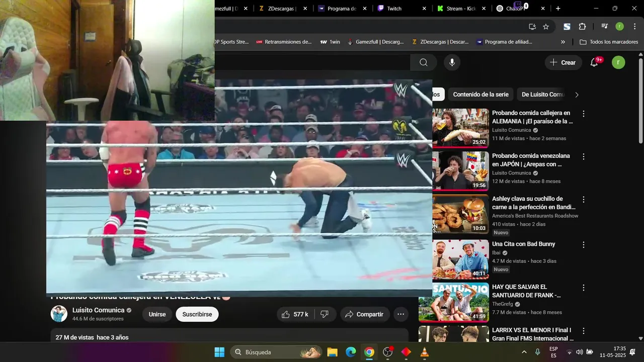Open Chrome profile avatar in toolbar

pos(620,27)
